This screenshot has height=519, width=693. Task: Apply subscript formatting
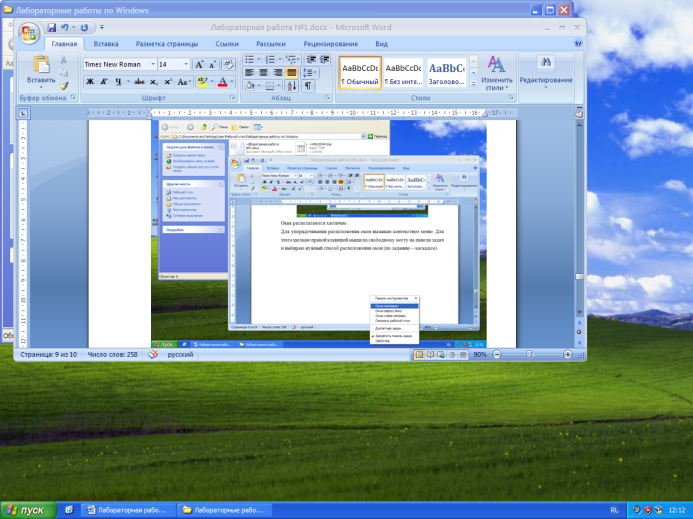pyautogui.click(x=153, y=81)
